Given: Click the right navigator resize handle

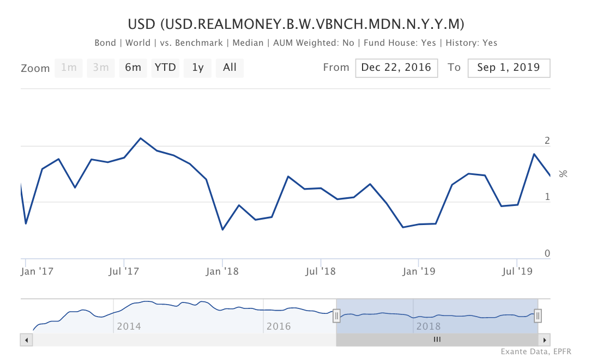Looking at the screenshot, I should click(538, 315).
